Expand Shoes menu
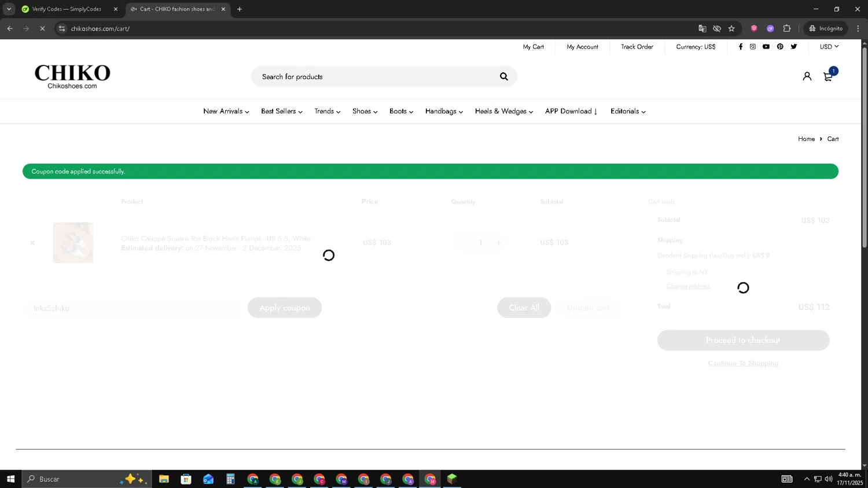The width and height of the screenshot is (868, 488). pyautogui.click(x=365, y=111)
